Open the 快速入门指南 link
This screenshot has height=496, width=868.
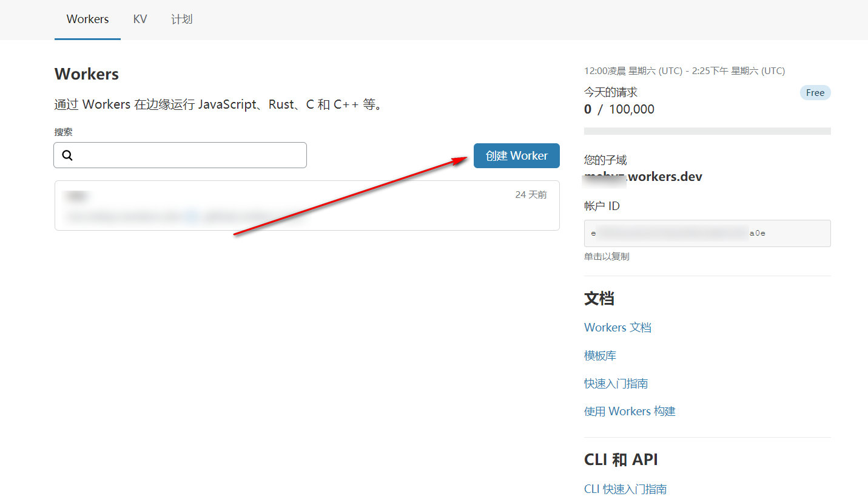pos(616,383)
